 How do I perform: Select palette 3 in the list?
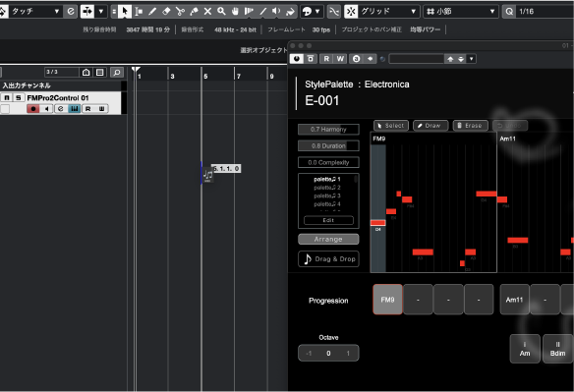point(327,196)
